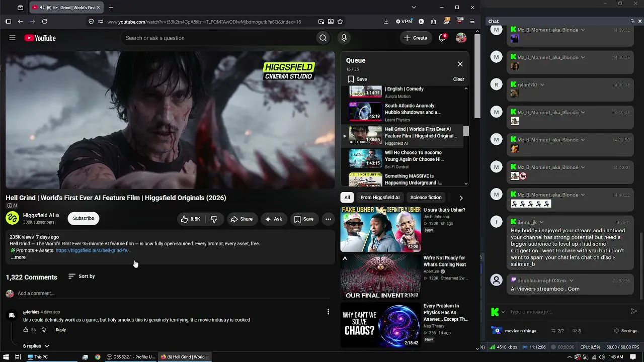The height and width of the screenshot is (362, 644).
Task: Dislike the @ferhles comment
Action: [44, 330]
